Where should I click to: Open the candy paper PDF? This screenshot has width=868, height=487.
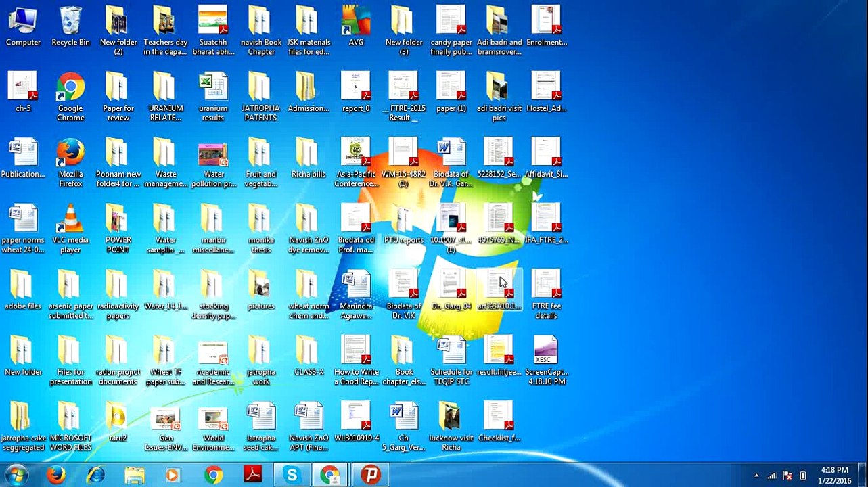point(451,31)
